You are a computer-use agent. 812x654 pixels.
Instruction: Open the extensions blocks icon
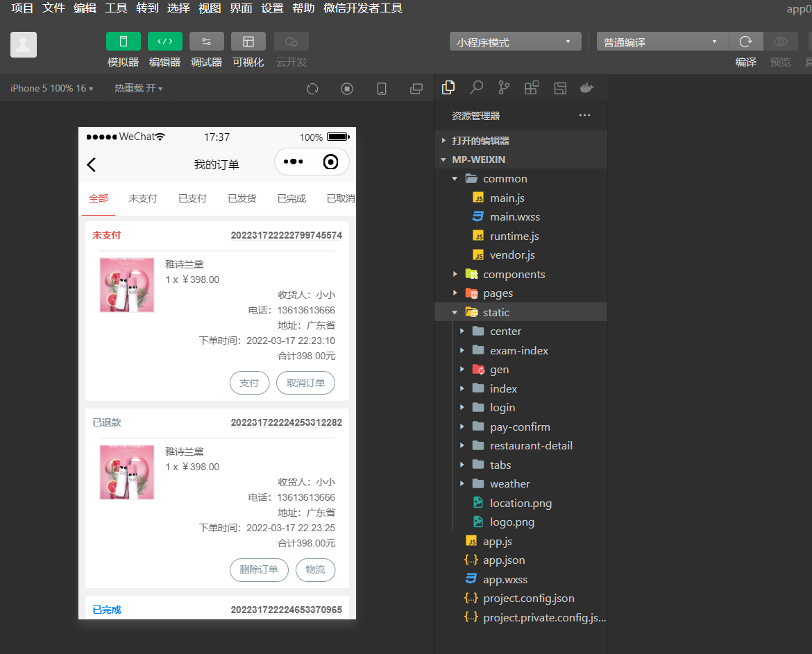tap(532, 87)
